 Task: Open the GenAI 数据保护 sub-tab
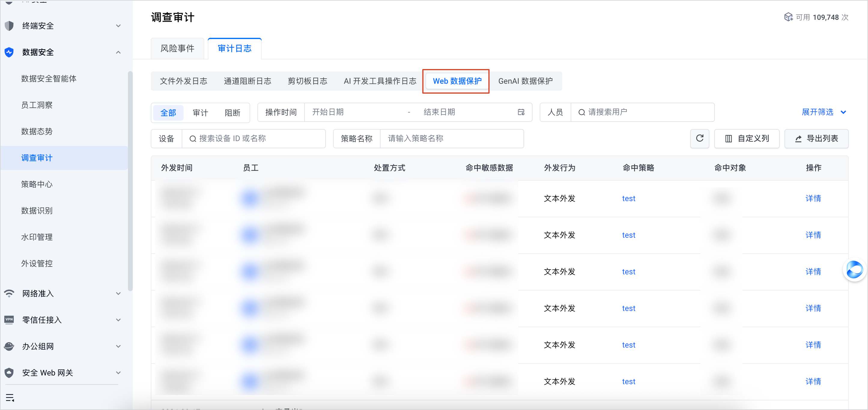click(525, 81)
